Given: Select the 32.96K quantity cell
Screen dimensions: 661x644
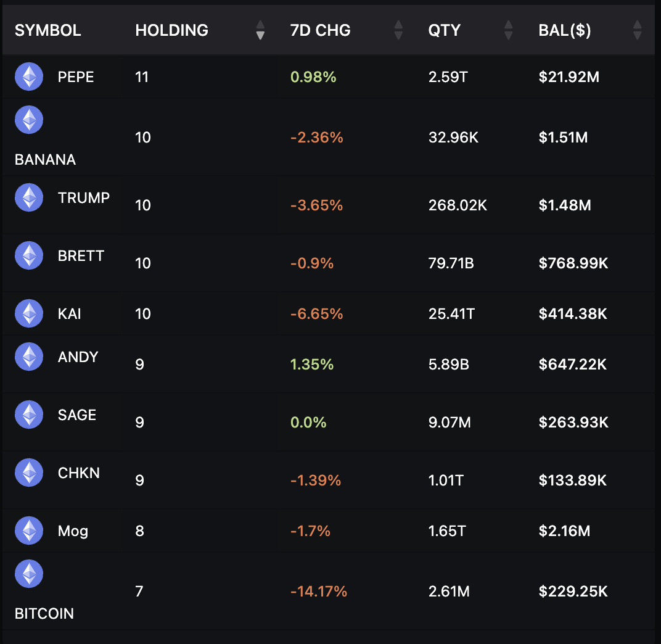Looking at the screenshot, I should point(454,138).
